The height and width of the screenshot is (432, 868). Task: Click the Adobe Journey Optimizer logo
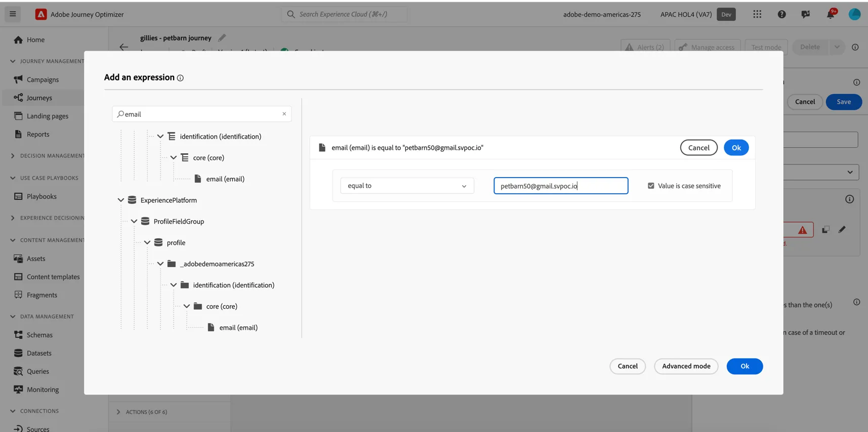[x=41, y=14]
